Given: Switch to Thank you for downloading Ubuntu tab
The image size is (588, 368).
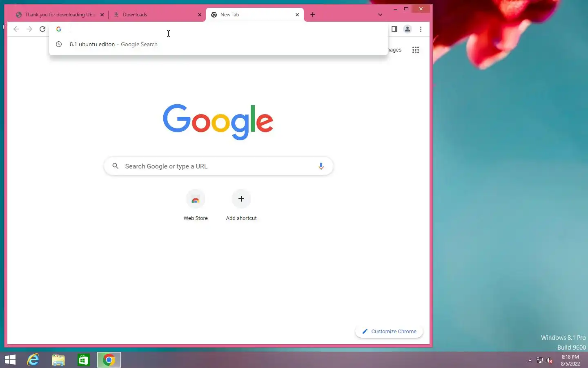Looking at the screenshot, I should (x=59, y=15).
